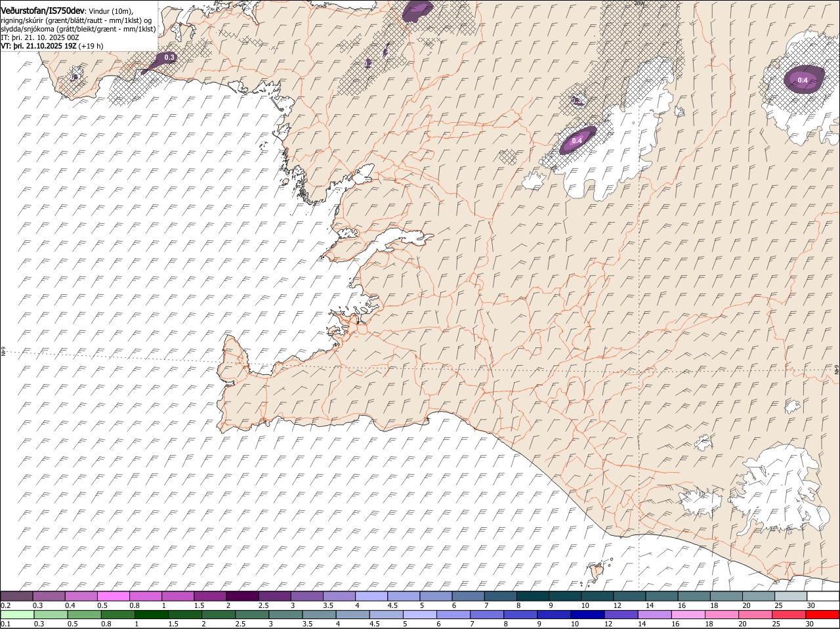Click the initial time 'IT: þri. 21. 10. 2025 00Z' line
Image resolution: width=840 pixels, height=629 pixels.
[x=40, y=37]
